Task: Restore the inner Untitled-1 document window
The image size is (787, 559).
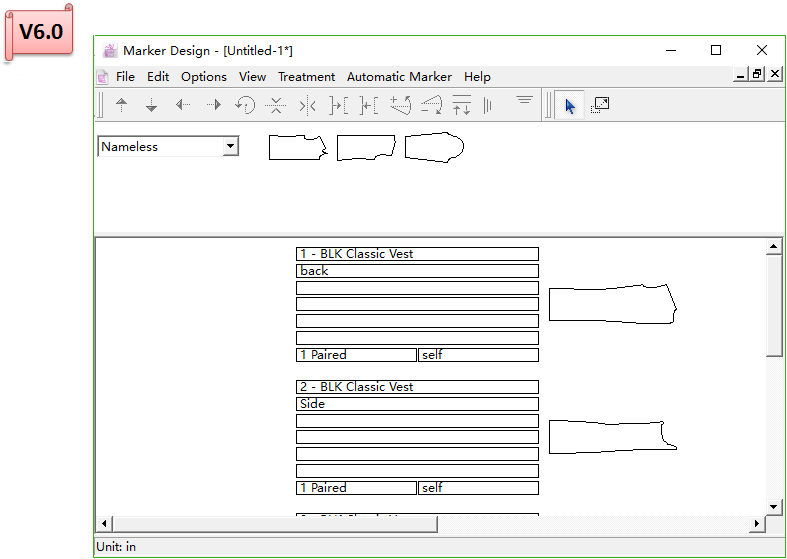Action: click(x=757, y=75)
